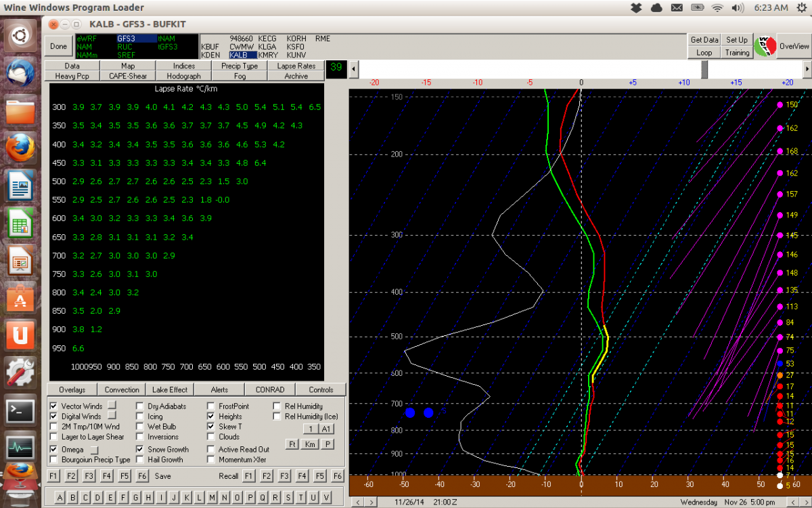This screenshot has height=508, width=812.
Task: Select the KBUF station in the list
Action: tap(210, 47)
